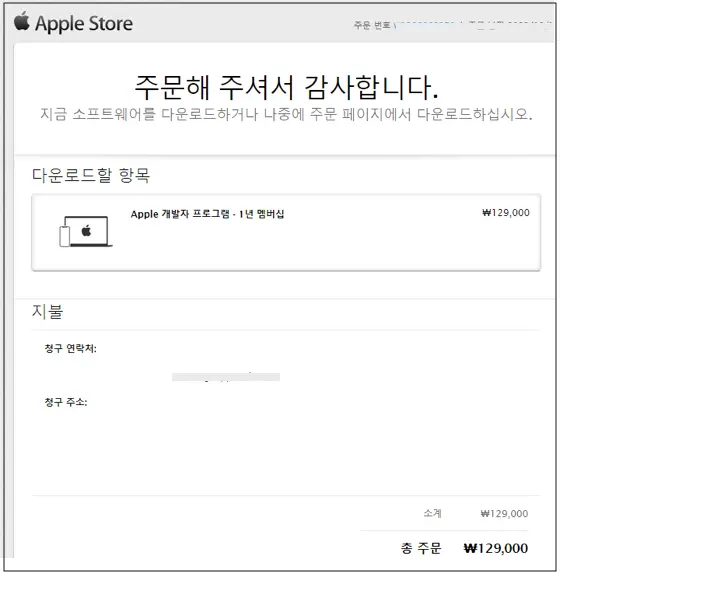Image resolution: width=721 pixels, height=590 pixels.
Task: Click the 청구 연락처 label
Action: click(70, 349)
